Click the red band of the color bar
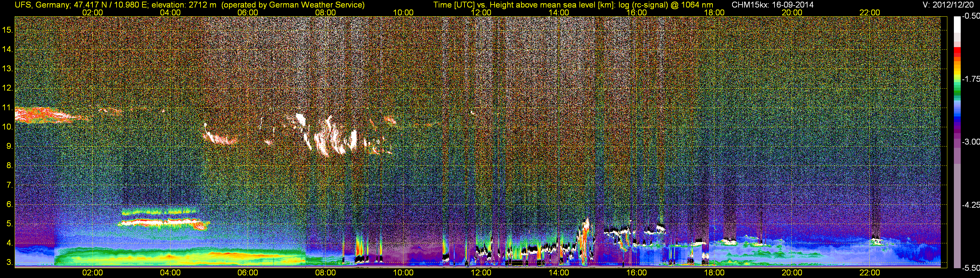 [957, 52]
